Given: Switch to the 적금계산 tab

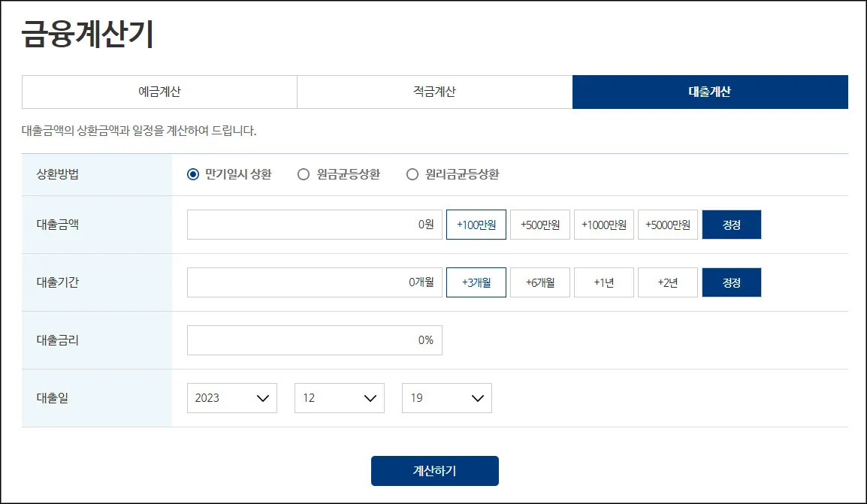Looking at the screenshot, I should coord(434,91).
